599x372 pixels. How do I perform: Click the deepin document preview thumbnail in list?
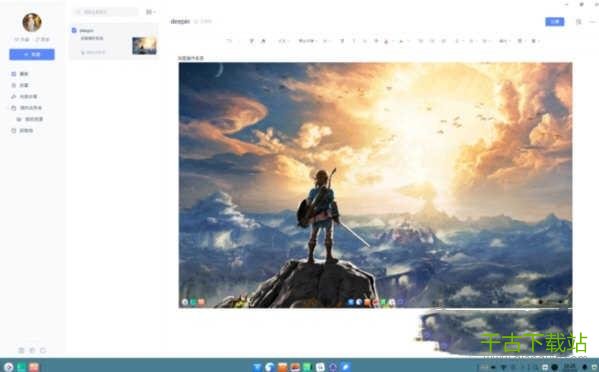tap(144, 45)
